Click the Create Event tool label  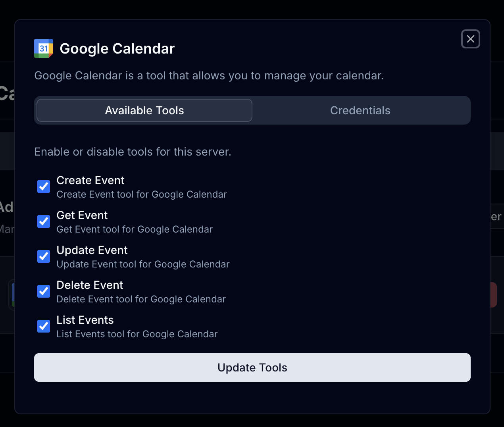point(90,180)
